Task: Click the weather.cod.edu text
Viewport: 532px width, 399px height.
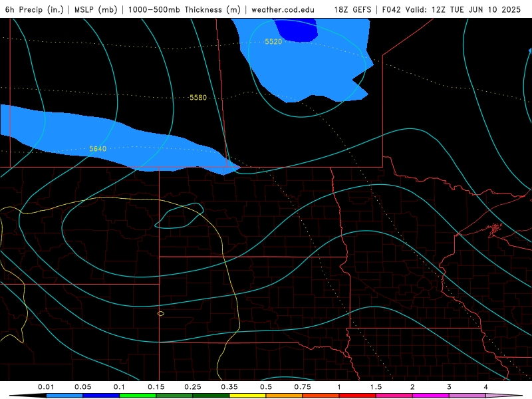Action: point(283,9)
